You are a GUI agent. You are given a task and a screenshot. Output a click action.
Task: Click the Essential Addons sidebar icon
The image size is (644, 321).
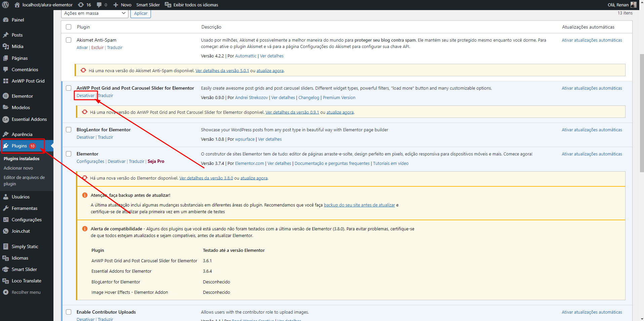coord(6,119)
